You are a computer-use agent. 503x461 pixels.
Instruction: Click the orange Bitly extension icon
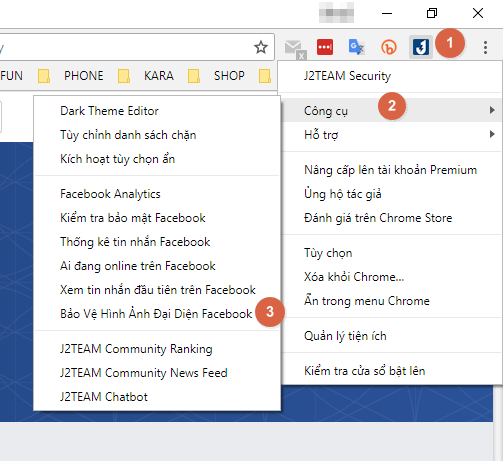[x=389, y=47]
